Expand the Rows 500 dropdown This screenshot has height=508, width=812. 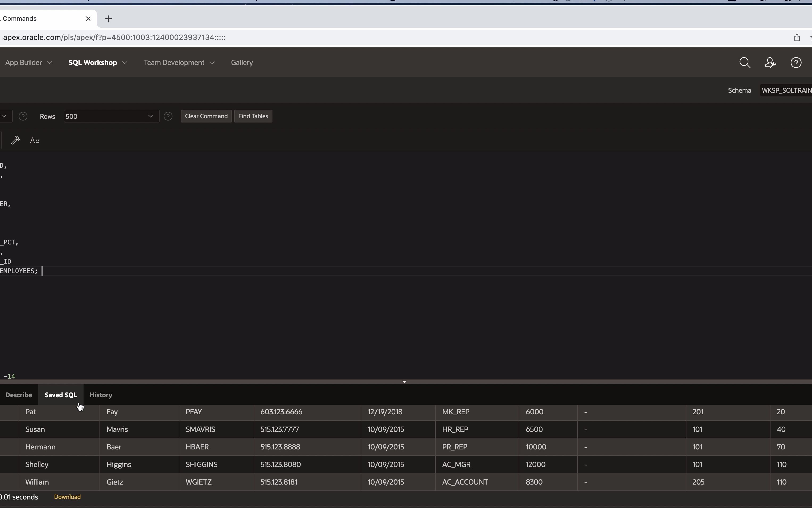(x=111, y=116)
